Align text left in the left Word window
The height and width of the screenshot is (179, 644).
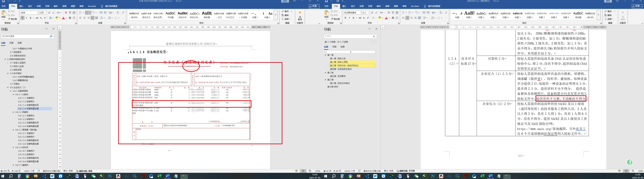80,18
